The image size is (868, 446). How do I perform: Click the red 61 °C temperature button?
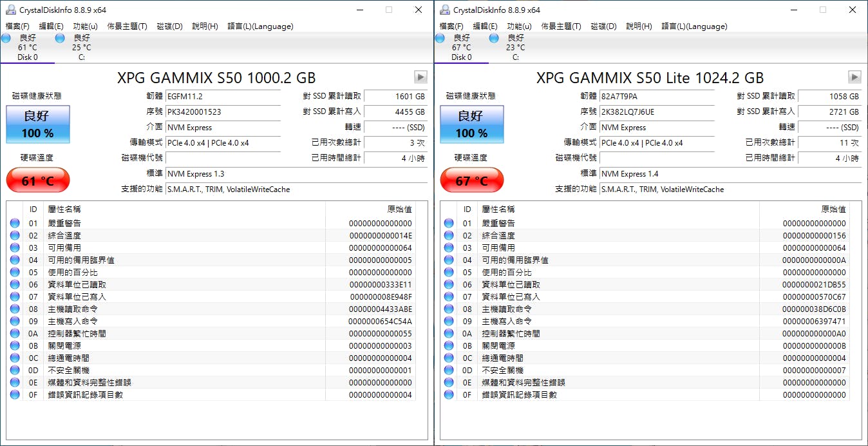click(x=38, y=180)
